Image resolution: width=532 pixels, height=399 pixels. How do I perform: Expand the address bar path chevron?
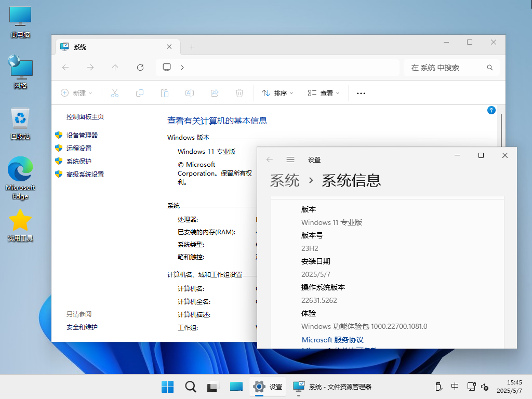point(182,67)
